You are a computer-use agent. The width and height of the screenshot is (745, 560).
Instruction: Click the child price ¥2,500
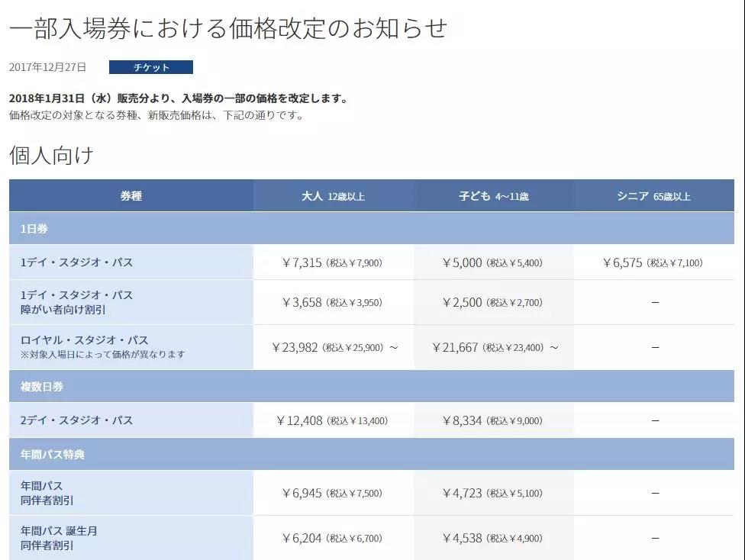click(x=492, y=303)
